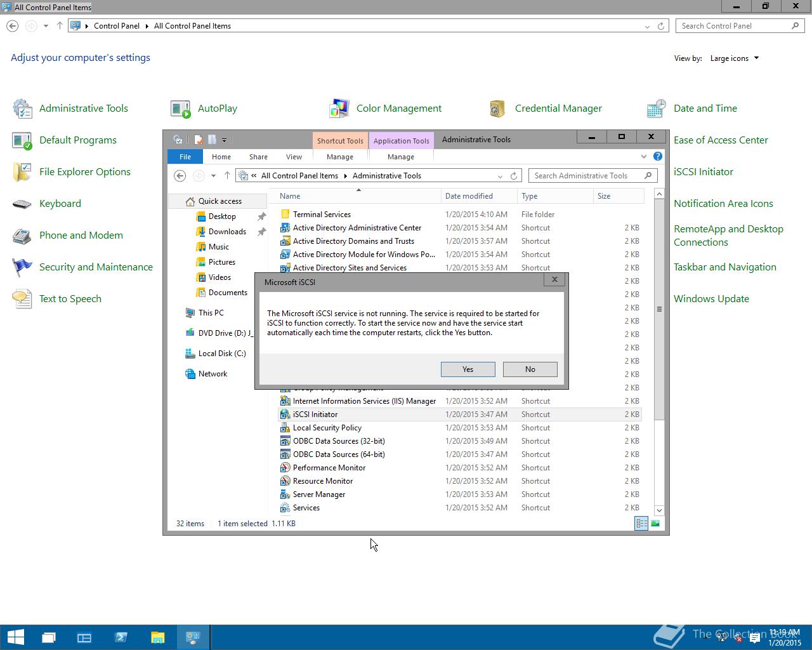Open Manage tab under Application Tools

click(401, 156)
